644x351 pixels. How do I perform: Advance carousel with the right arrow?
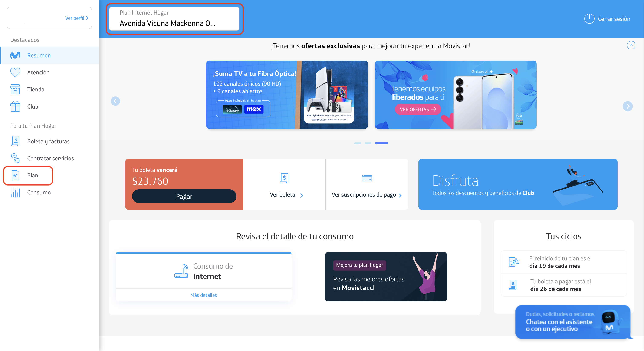(x=628, y=106)
